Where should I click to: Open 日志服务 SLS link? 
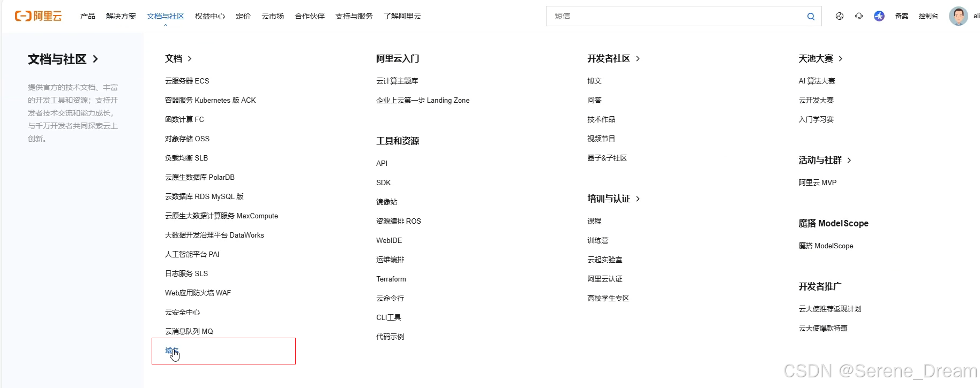coord(186,273)
